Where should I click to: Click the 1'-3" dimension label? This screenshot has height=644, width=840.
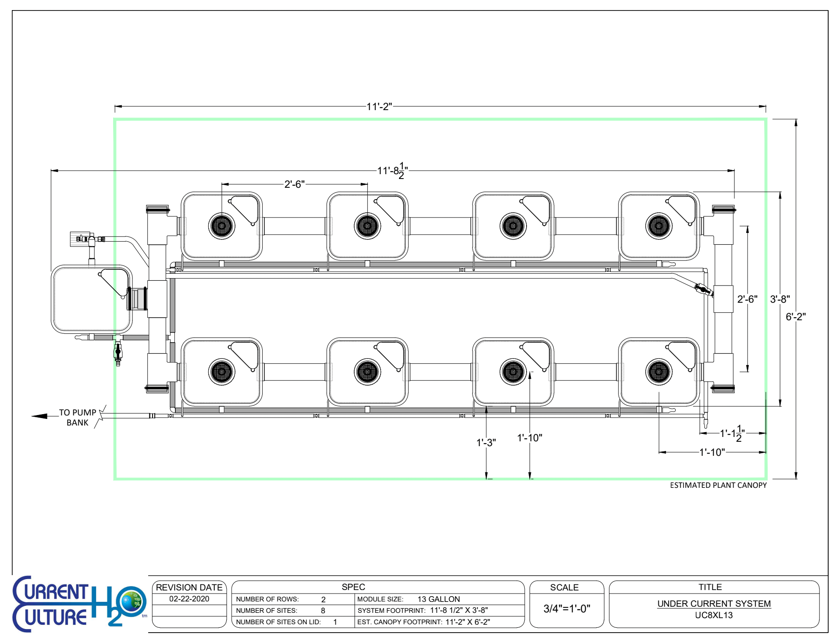coord(486,443)
